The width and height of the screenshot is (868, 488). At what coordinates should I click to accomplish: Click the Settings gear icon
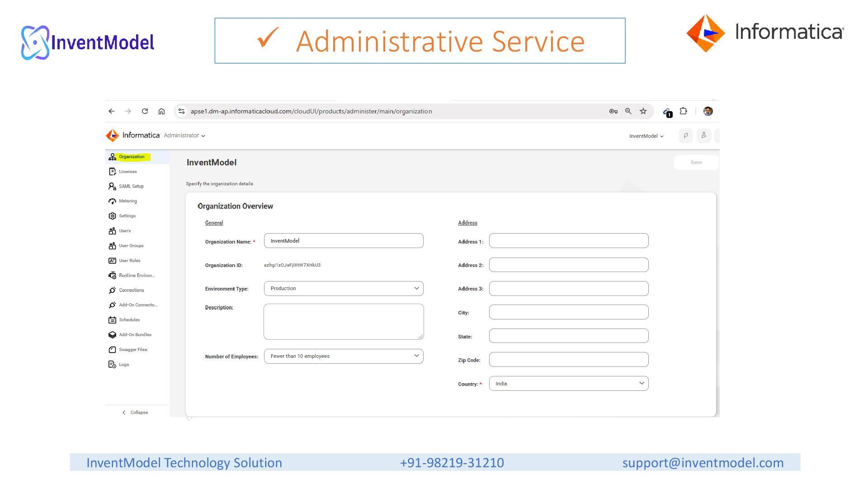coord(112,216)
